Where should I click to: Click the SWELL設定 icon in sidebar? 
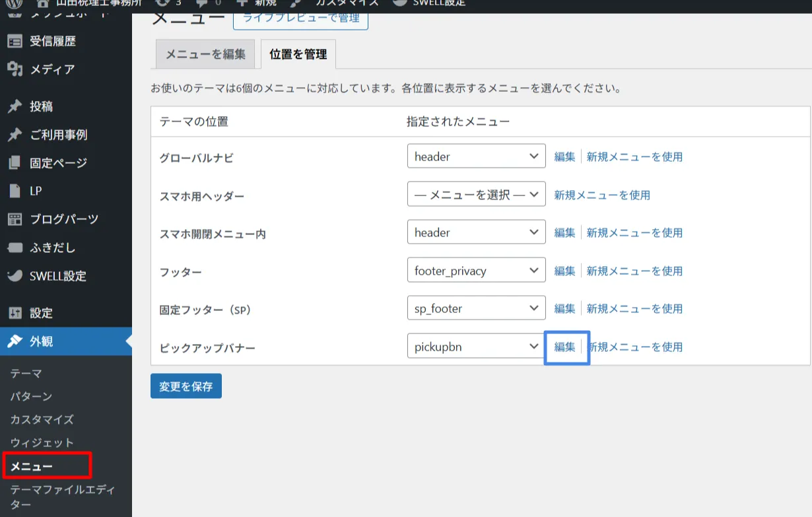[x=15, y=275]
